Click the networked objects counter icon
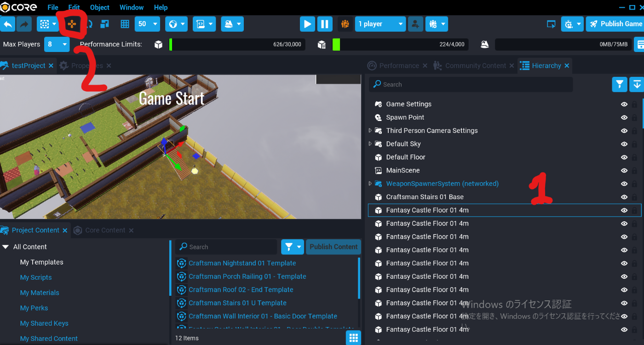 point(322,45)
